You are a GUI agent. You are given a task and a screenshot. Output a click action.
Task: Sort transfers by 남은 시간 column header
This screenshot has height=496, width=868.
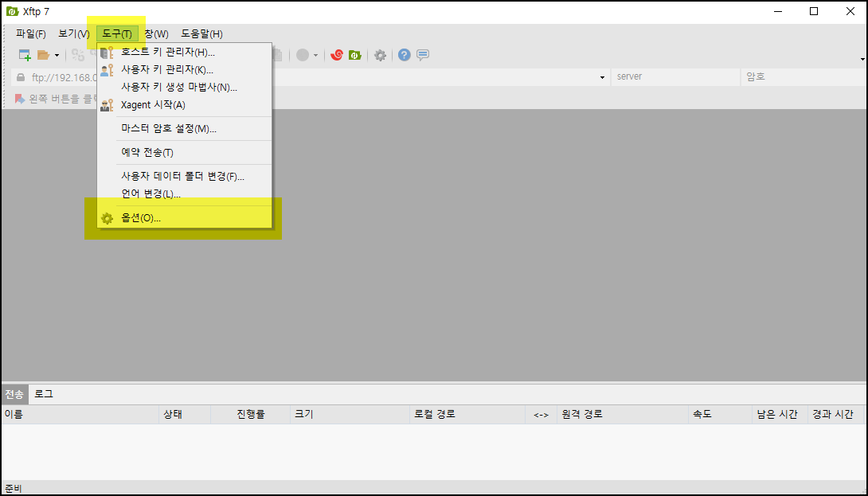780,414
